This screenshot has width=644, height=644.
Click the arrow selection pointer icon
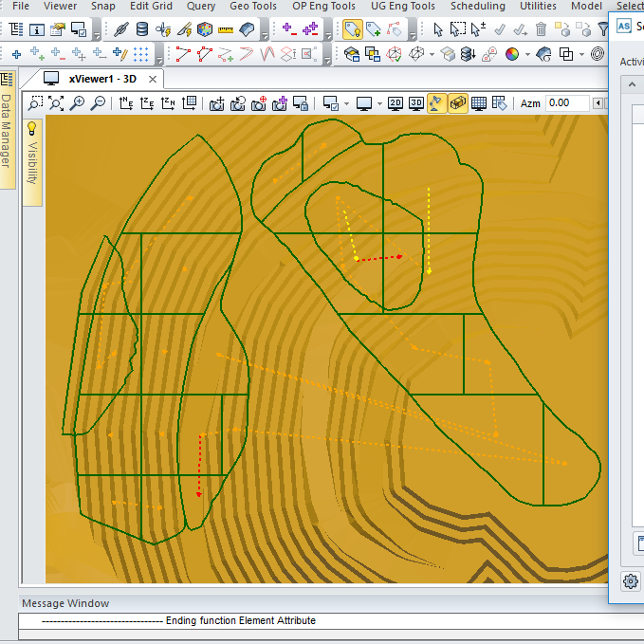pyautogui.click(x=438, y=29)
